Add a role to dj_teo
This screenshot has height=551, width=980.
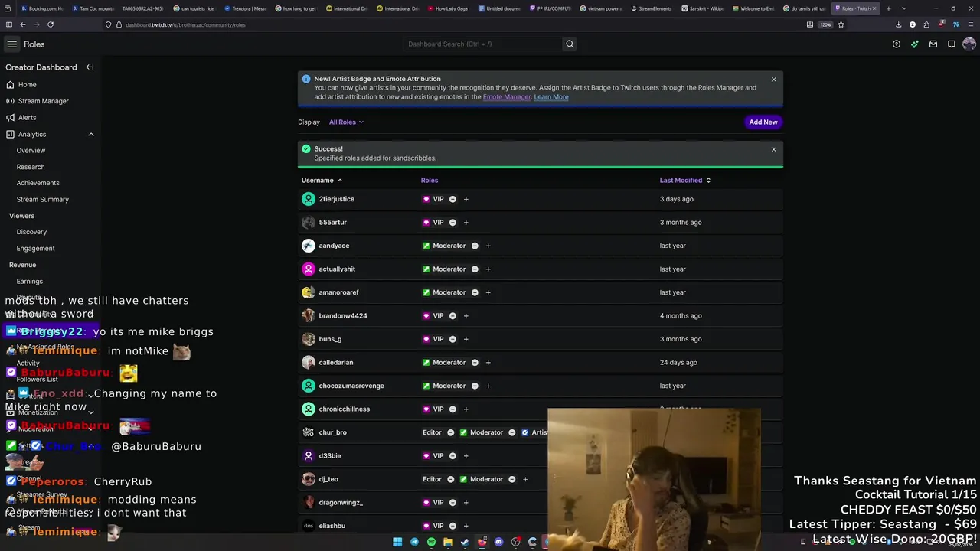525,480
